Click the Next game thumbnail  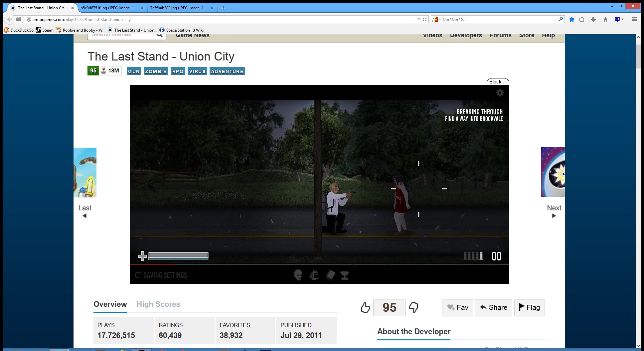tap(553, 172)
